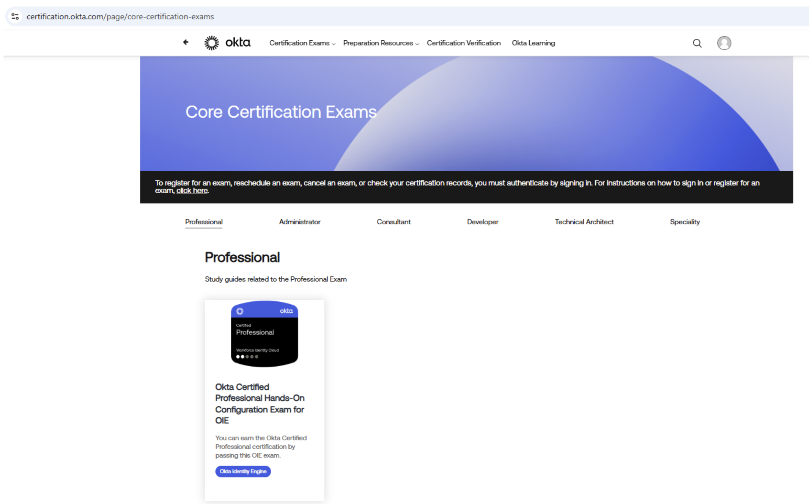Open the user profile avatar icon

point(724,43)
